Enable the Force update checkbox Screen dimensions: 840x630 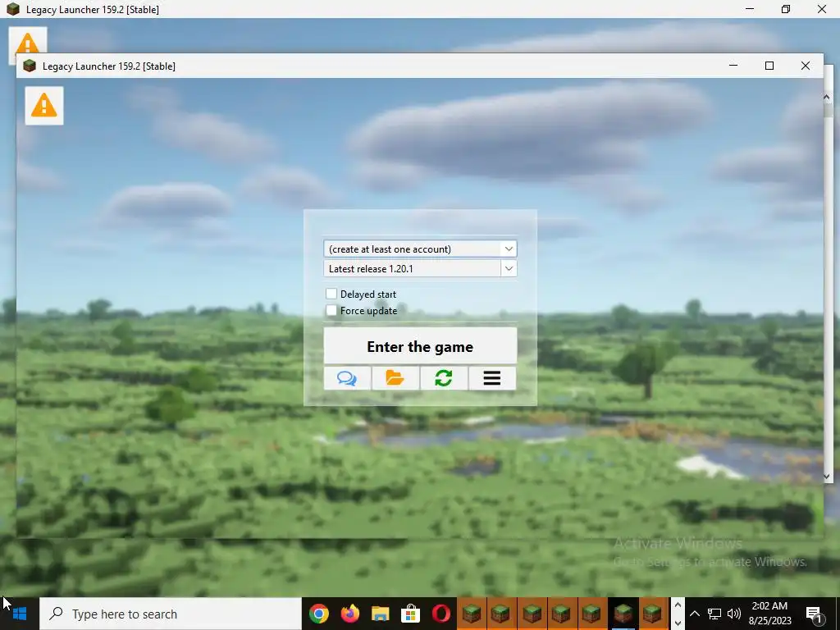[x=331, y=311]
